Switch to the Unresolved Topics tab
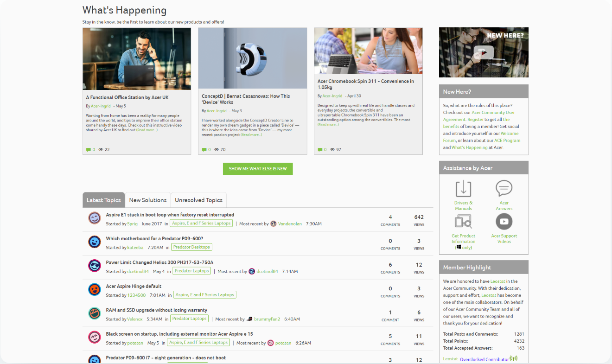The width and height of the screenshot is (612, 364). pyautogui.click(x=199, y=200)
